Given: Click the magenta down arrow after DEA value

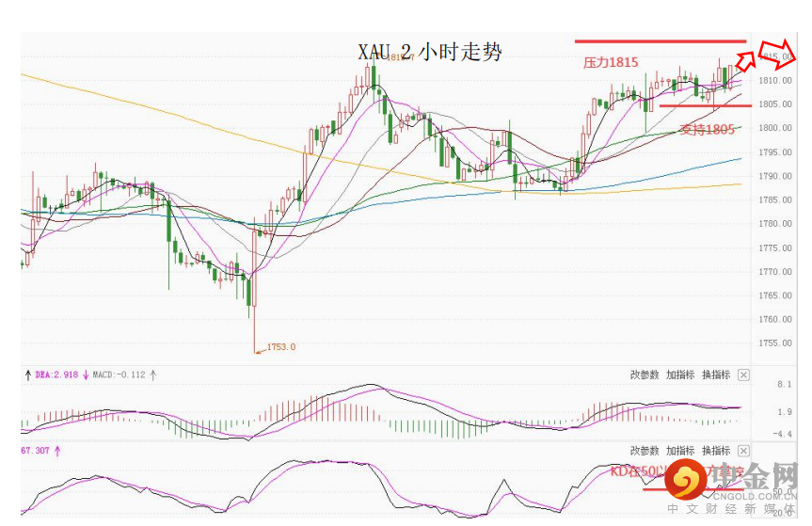Looking at the screenshot, I should point(86,375).
